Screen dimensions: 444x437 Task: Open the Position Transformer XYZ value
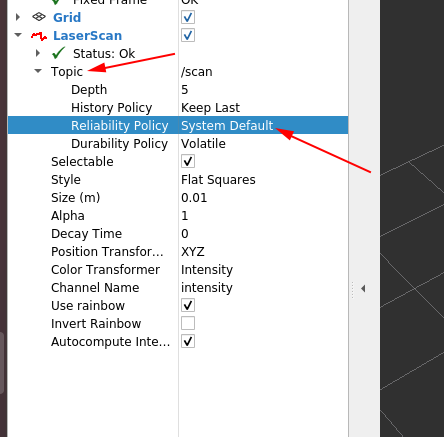[x=193, y=252]
